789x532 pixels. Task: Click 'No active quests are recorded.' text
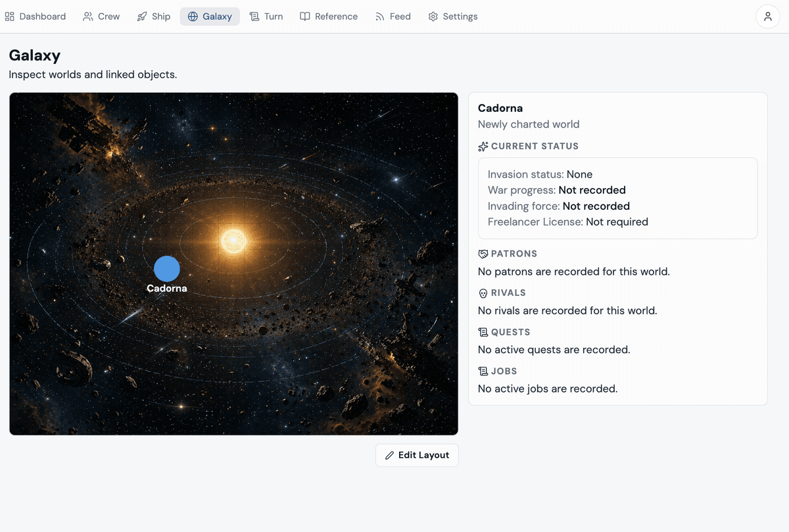click(554, 350)
